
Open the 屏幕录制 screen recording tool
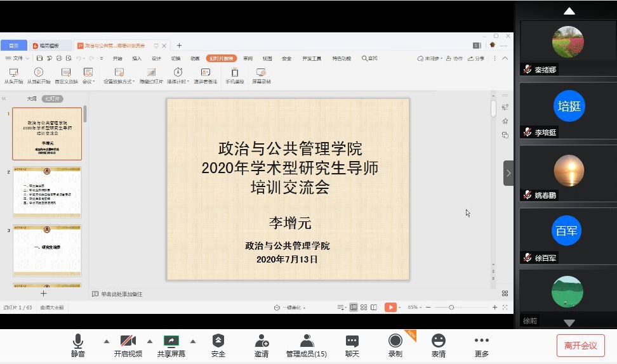point(261,73)
